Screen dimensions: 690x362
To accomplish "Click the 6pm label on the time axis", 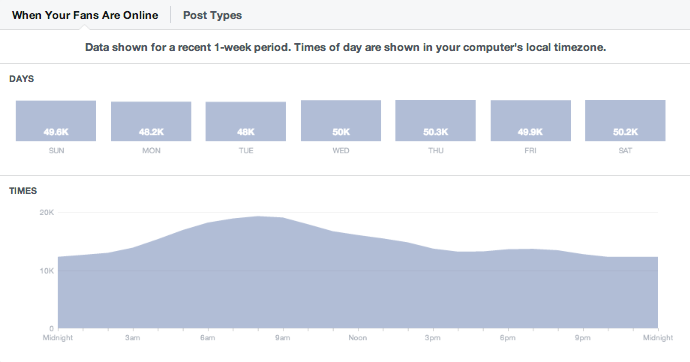I will [507, 338].
